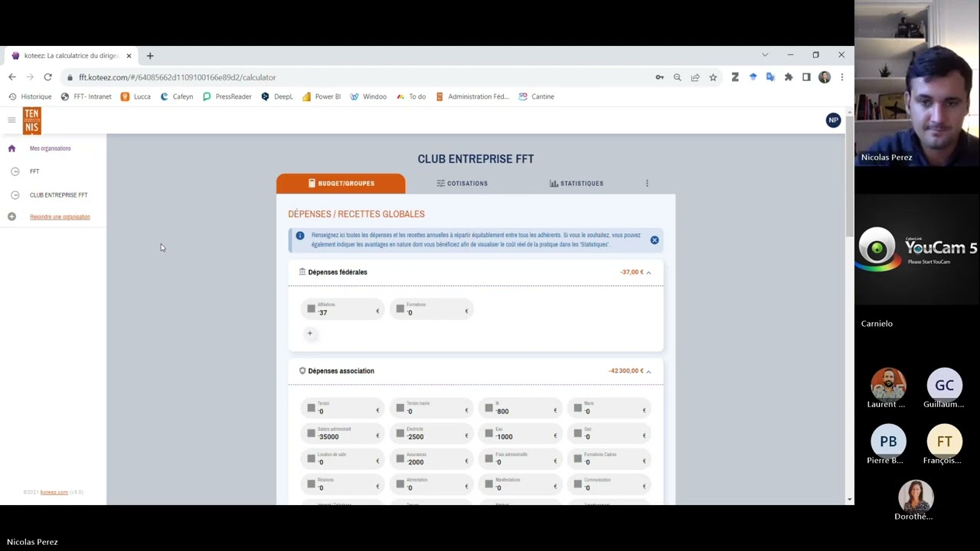Click the PB Pierre participant avatar

[888, 442]
